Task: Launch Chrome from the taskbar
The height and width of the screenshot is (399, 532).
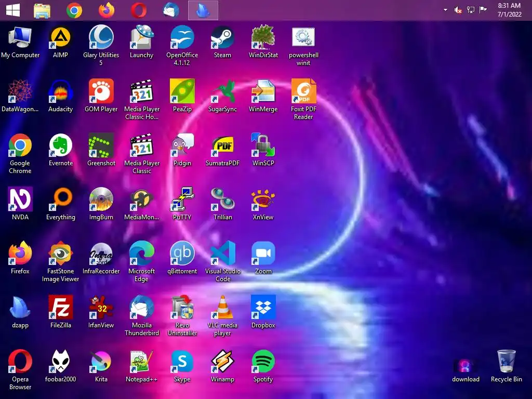Action: click(74, 10)
